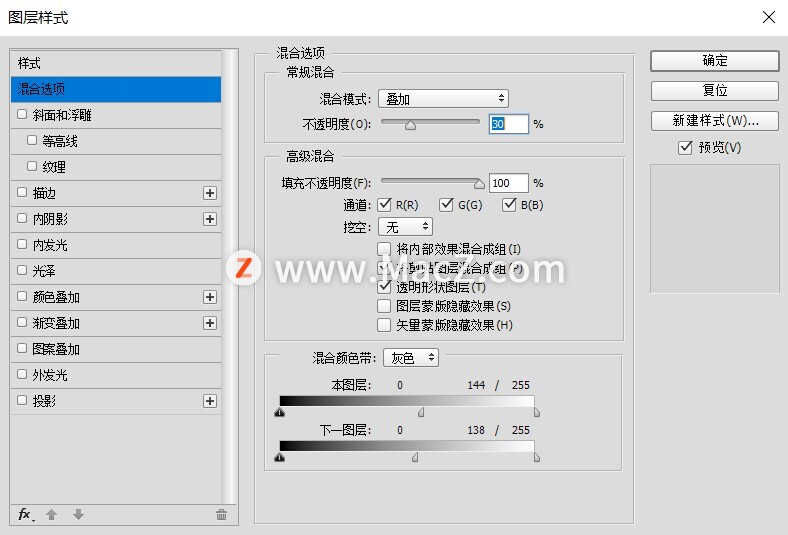The width and height of the screenshot is (788, 535).
Task: Click the 复位 button
Action: 715,90
